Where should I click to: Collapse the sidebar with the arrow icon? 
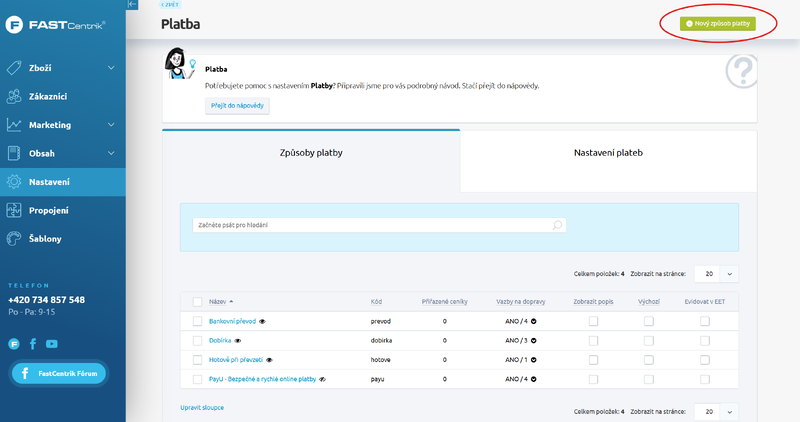(133, 5)
